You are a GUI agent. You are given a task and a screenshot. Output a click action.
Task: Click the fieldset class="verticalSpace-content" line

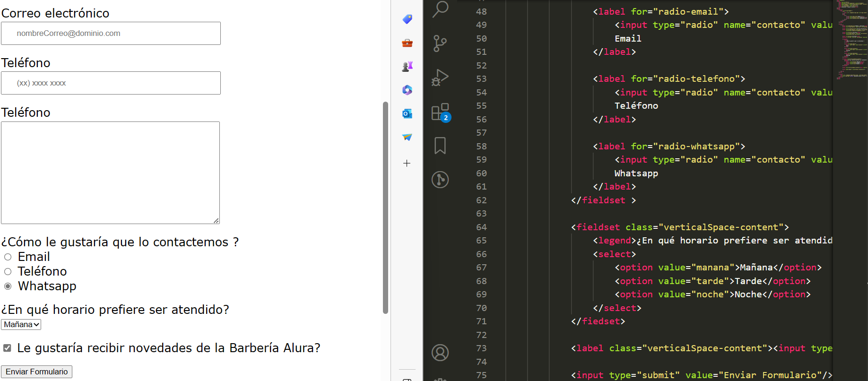click(680, 227)
